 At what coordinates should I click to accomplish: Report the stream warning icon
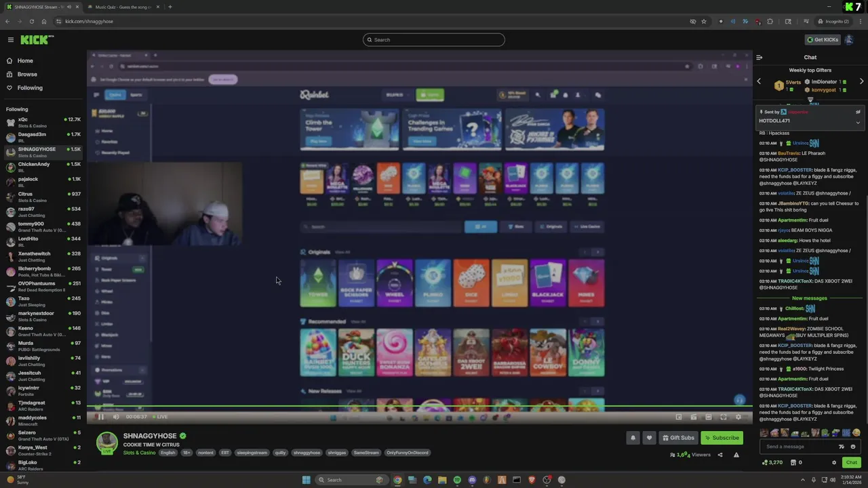click(736, 455)
